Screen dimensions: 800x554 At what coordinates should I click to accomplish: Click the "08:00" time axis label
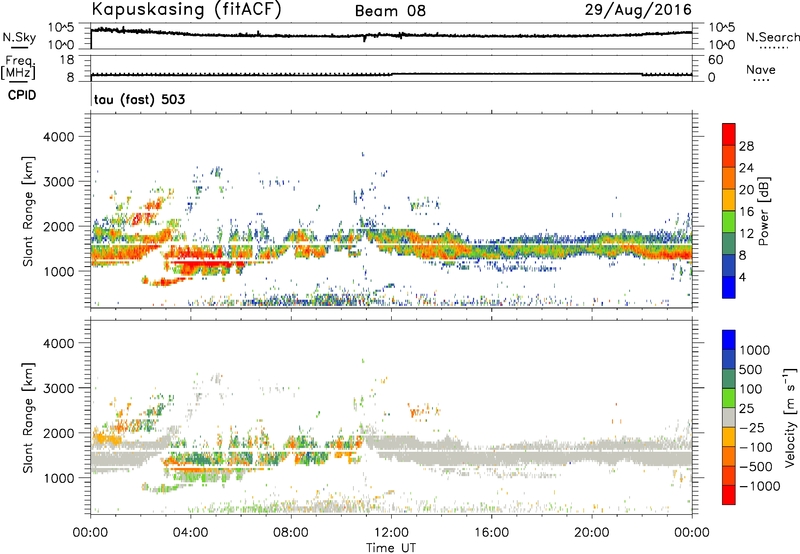[291, 533]
